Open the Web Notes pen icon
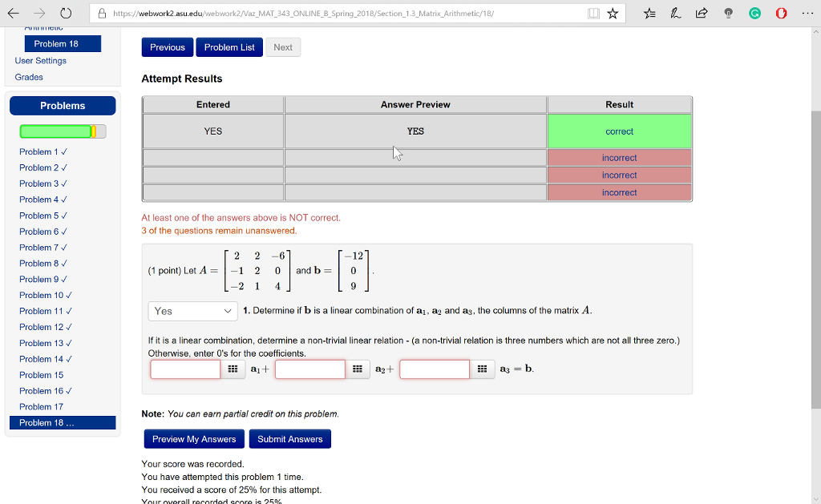Image resolution: width=821 pixels, height=504 pixels. click(x=676, y=13)
